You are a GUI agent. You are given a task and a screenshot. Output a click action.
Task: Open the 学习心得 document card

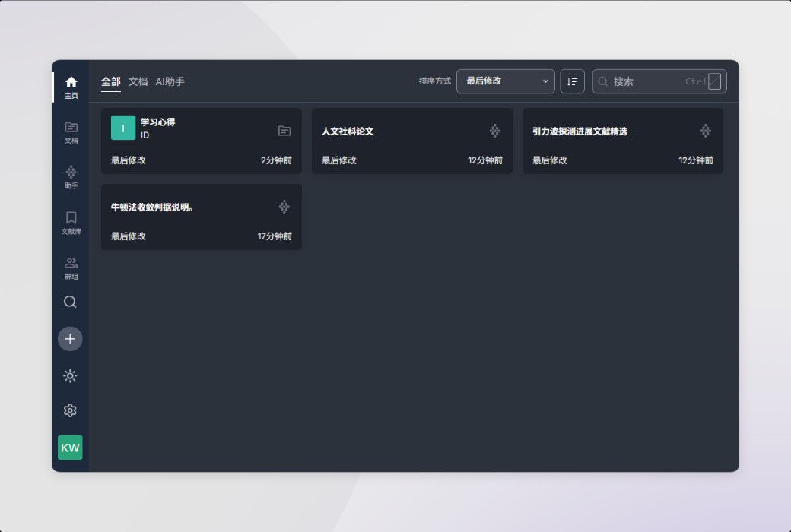(202, 141)
